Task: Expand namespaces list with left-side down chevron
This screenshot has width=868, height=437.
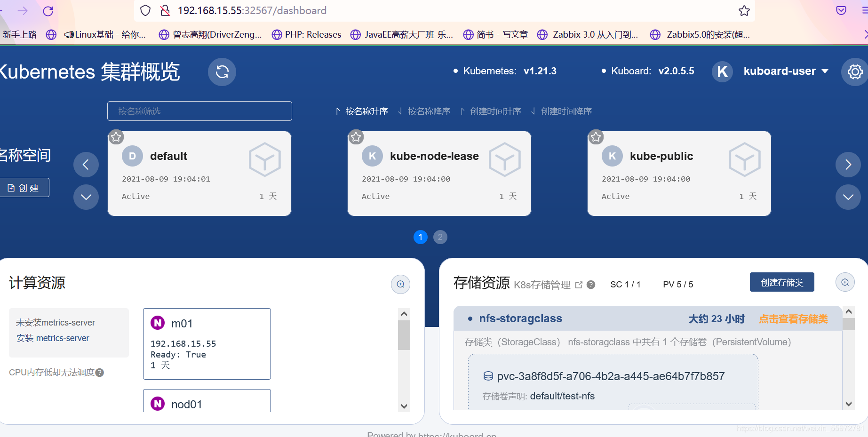Action: click(x=86, y=197)
